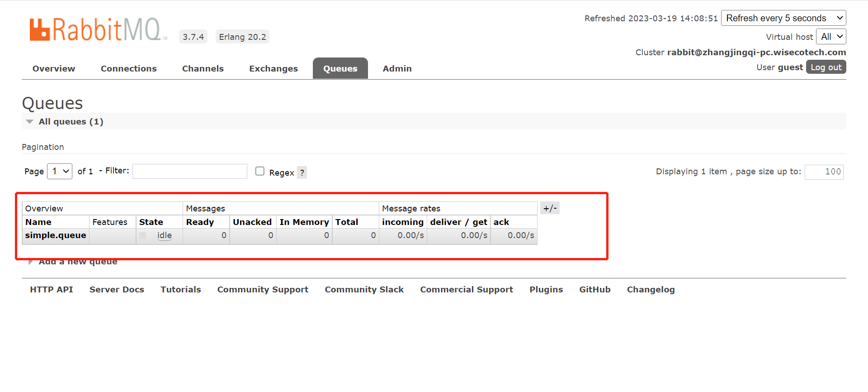Click the cluster name rabbit@zhangjingqi-pc.wisecotech.com
The height and width of the screenshot is (392, 868).
tap(756, 52)
